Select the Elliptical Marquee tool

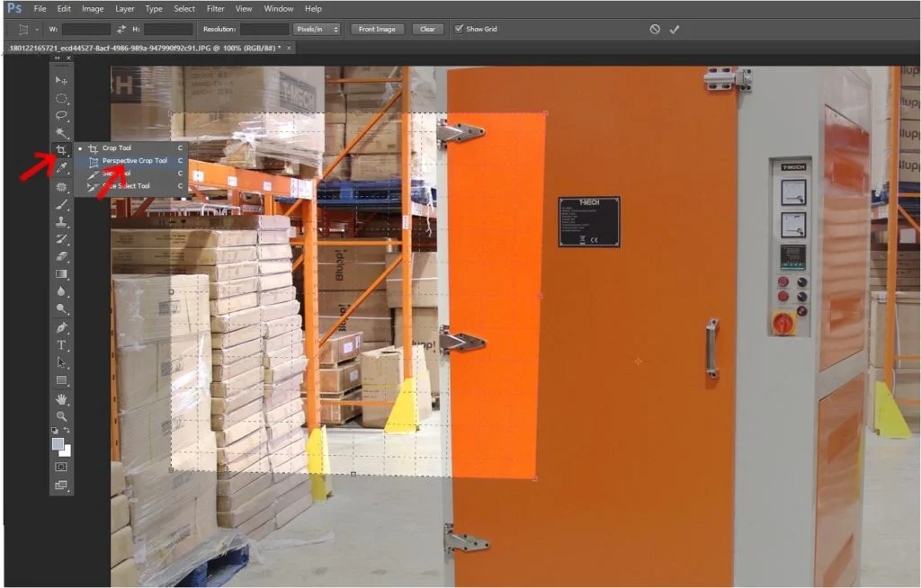coord(61,98)
